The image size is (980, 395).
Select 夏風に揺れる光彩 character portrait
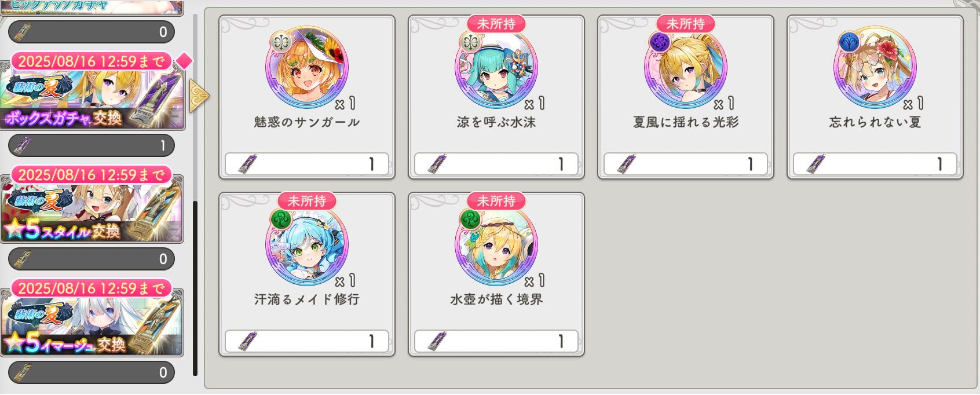(686, 67)
